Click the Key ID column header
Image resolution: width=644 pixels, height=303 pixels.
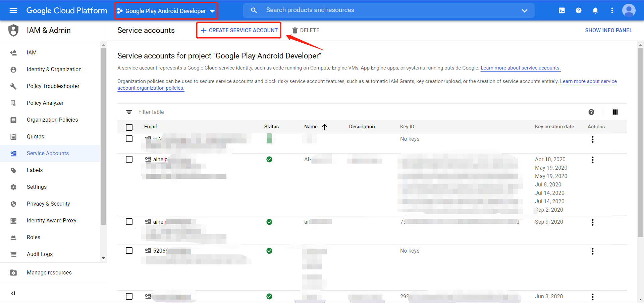coord(407,127)
